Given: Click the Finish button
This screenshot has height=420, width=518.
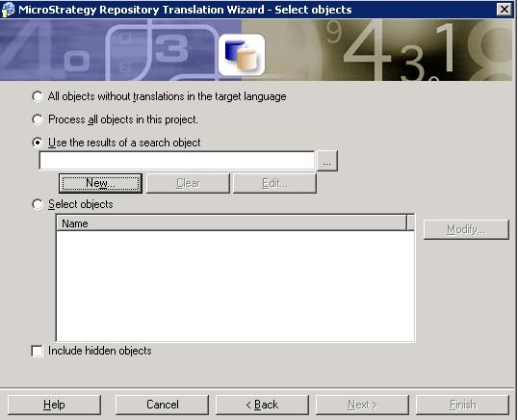Looking at the screenshot, I should 462,405.
